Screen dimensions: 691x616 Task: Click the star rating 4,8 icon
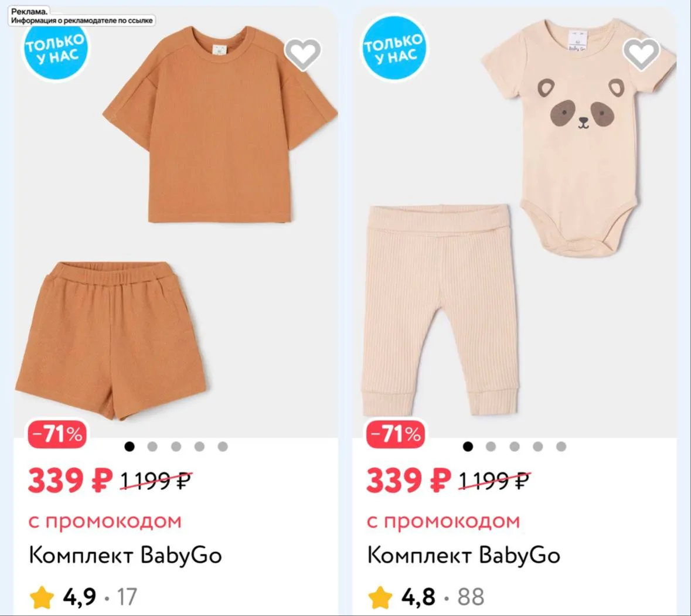(380, 597)
